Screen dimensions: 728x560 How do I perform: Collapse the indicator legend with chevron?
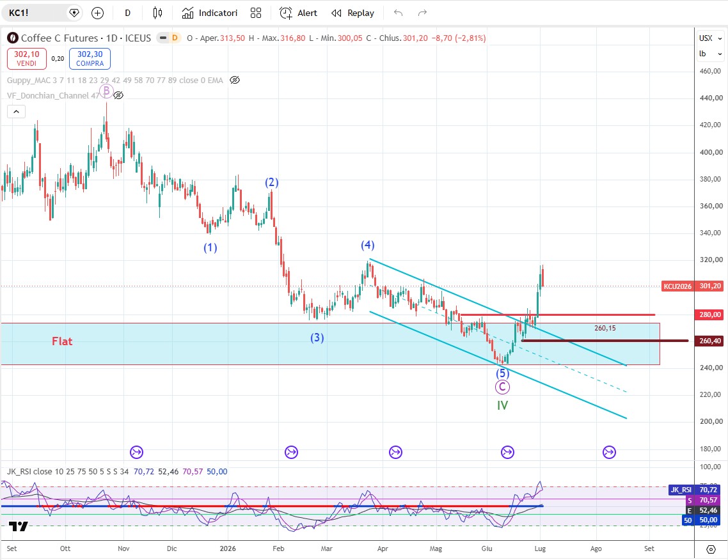point(16,111)
